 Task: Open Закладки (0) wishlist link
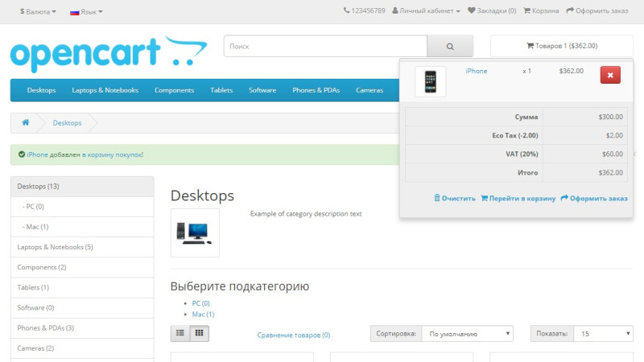coord(492,10)
